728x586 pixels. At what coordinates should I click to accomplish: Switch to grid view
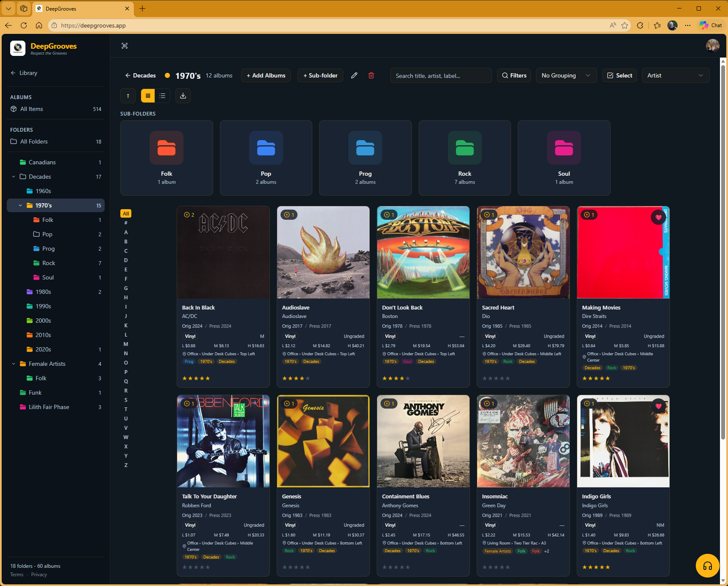point(148,96)
